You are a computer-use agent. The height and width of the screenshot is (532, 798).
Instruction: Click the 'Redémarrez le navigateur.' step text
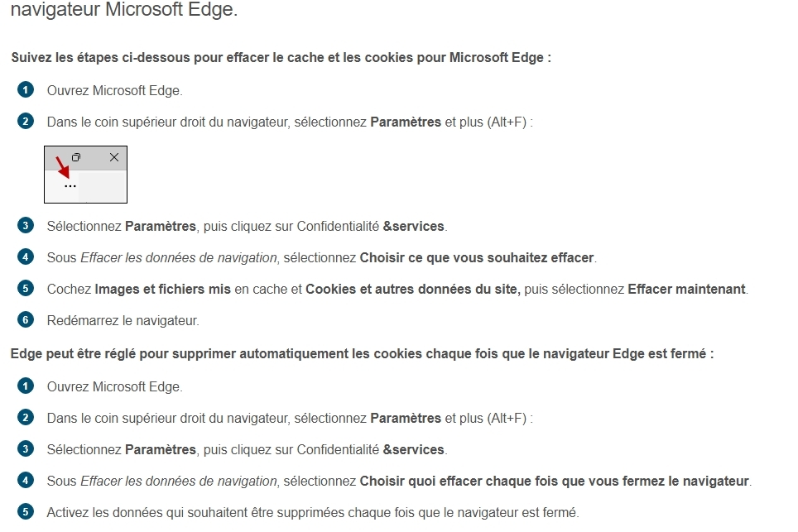123,320
